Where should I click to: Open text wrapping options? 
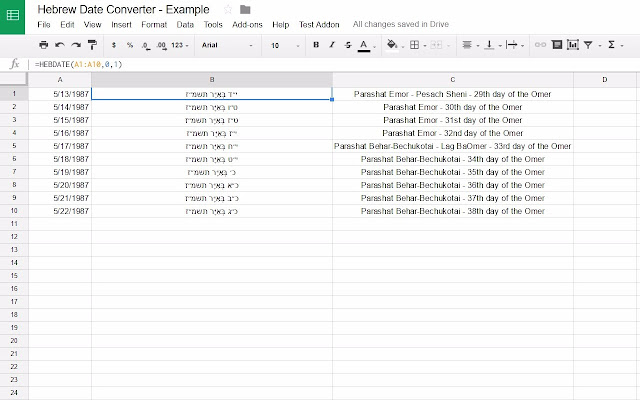511,45
